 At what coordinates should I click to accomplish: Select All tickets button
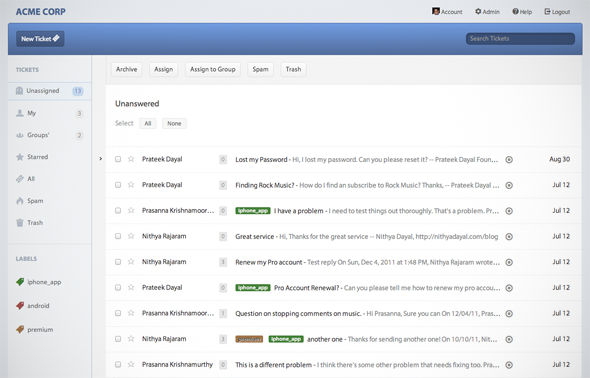[148, 123]
